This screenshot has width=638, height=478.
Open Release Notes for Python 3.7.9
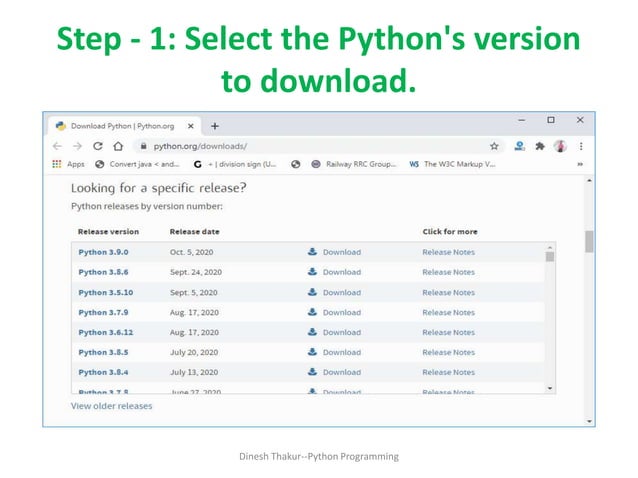pos(448,312)
